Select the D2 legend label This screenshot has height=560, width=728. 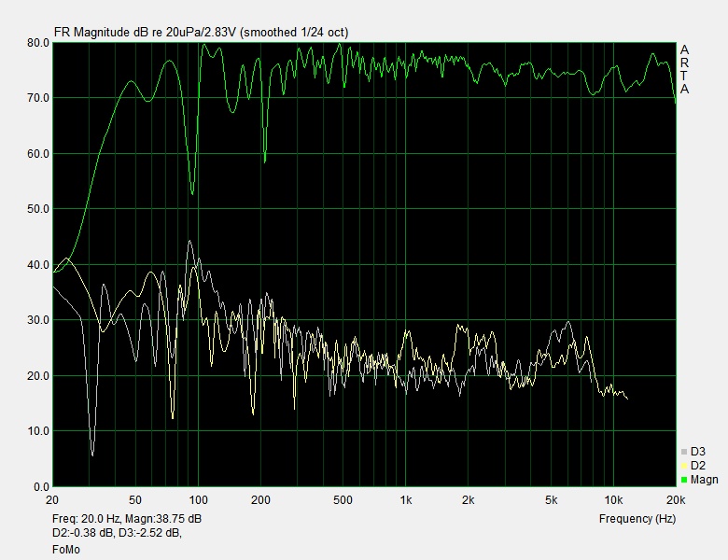(698, 466)
